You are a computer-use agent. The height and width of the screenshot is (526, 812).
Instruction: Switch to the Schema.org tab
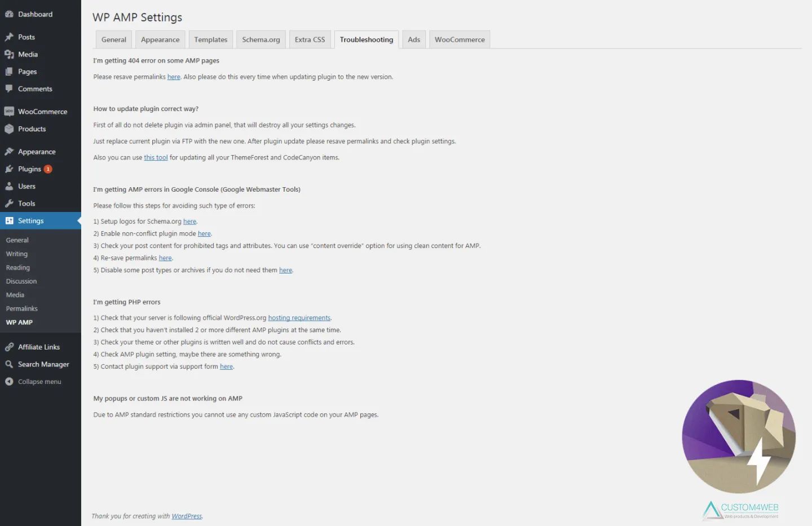(x=261, y=39)
